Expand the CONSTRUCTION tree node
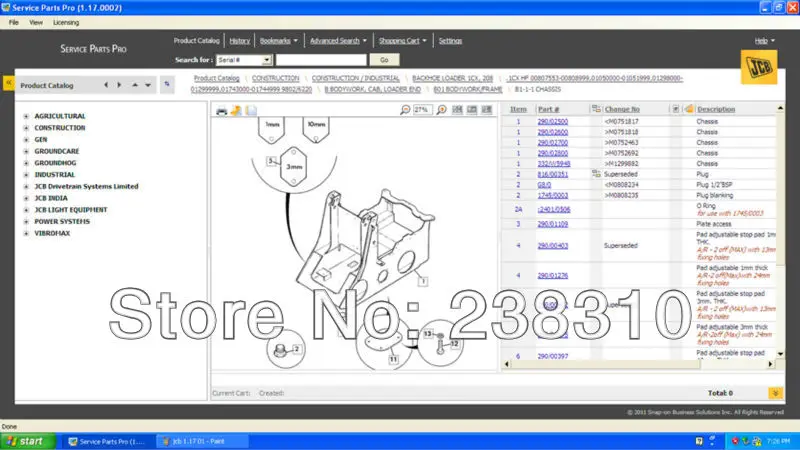This screenshot has height=450, width=800. [x=26, y=128]
